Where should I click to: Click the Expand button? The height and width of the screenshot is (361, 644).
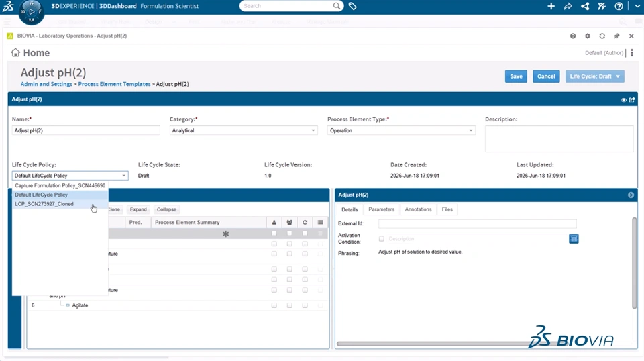click(x=138, y=209)
